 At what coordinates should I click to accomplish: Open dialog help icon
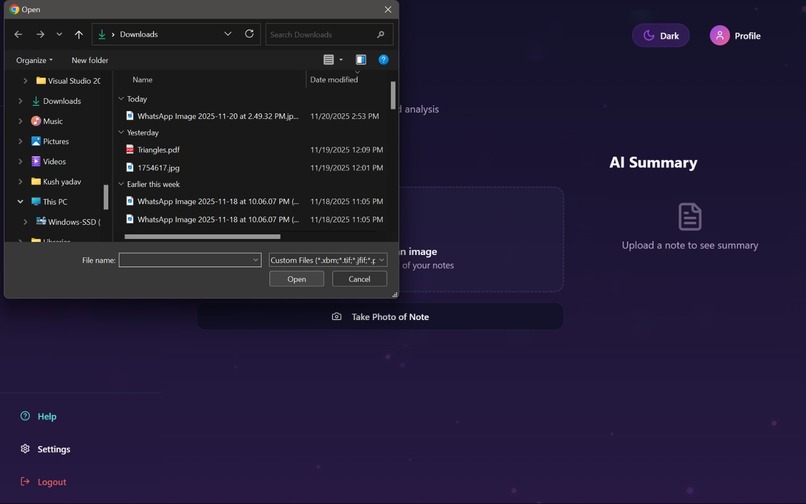pos(383,60)
